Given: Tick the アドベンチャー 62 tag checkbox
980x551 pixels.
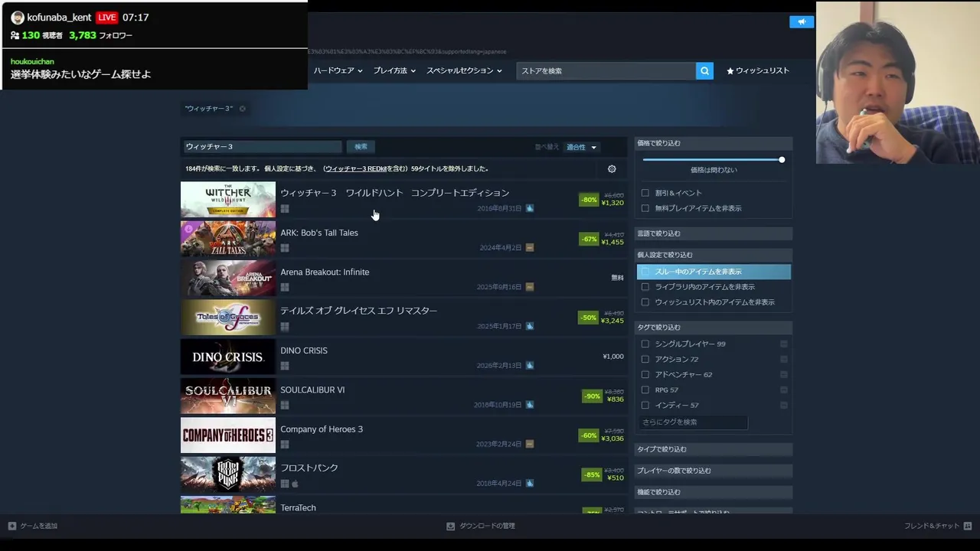Looking at the screenshot, I should pyautogui.click(x=645, y=374).
